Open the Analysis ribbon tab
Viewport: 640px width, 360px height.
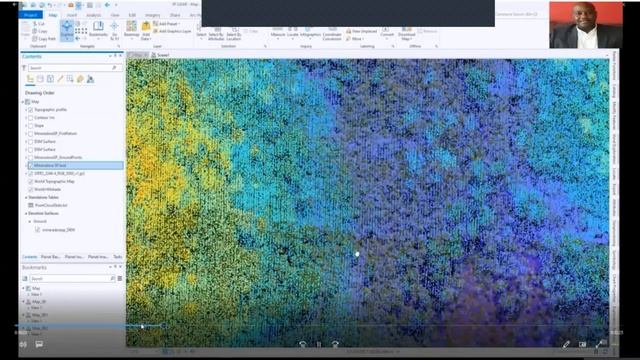93,15
